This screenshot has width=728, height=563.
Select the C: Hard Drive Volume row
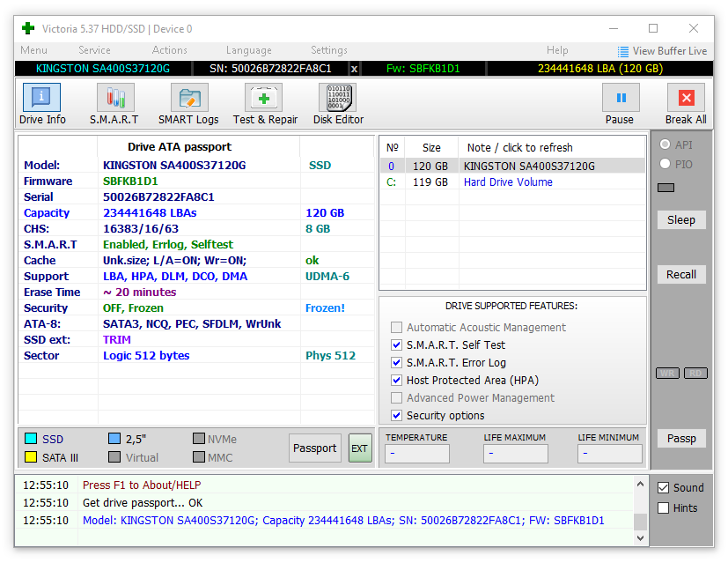pyautogui.click(x=512, y=182)
